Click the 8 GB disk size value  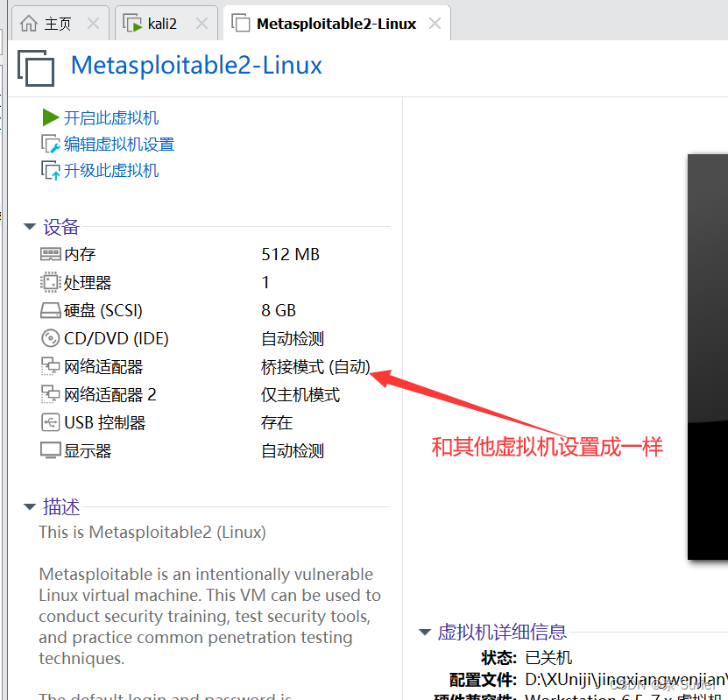point(279,310)
